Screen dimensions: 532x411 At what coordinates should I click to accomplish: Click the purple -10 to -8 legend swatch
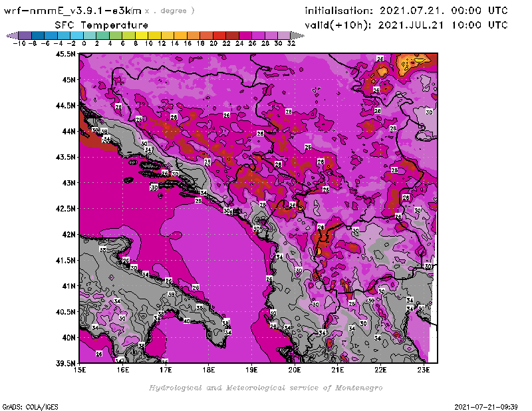coord(25,35)
